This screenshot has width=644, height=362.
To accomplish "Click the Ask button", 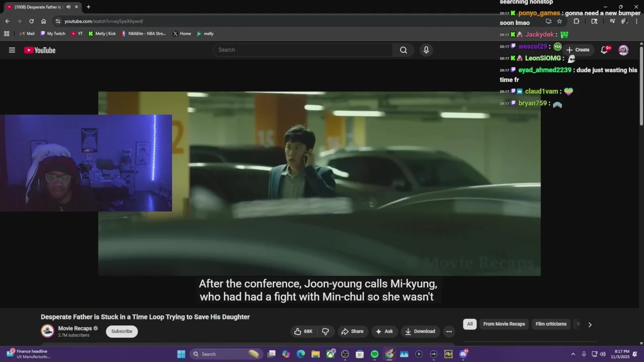I will coord(384,331).
